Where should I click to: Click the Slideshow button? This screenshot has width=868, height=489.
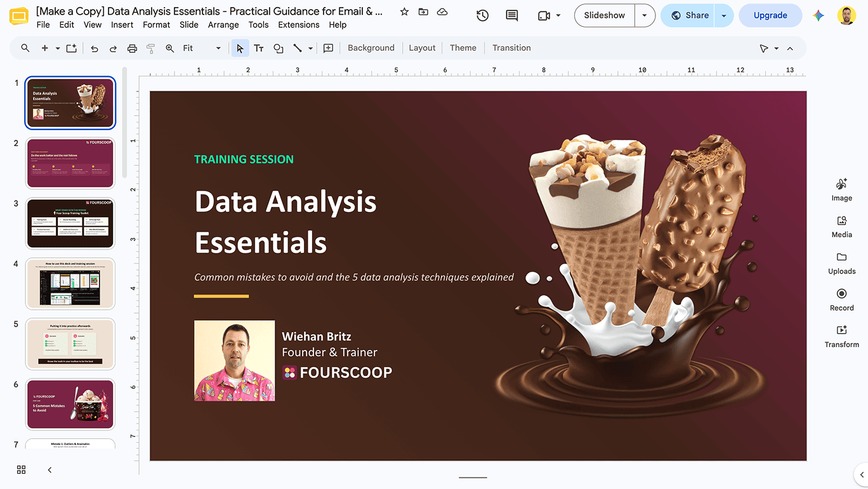[x=605, y=16]
